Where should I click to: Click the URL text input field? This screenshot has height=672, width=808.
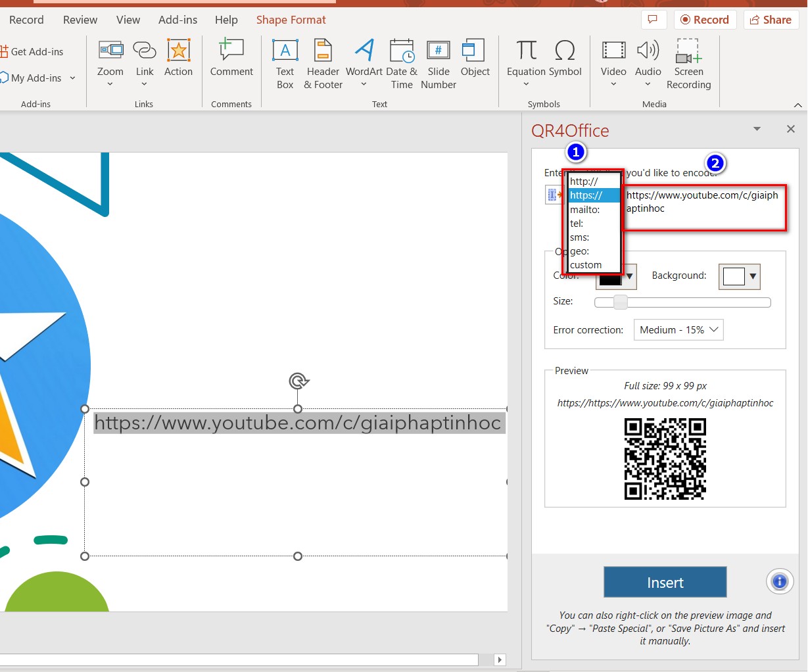(704, 208)
